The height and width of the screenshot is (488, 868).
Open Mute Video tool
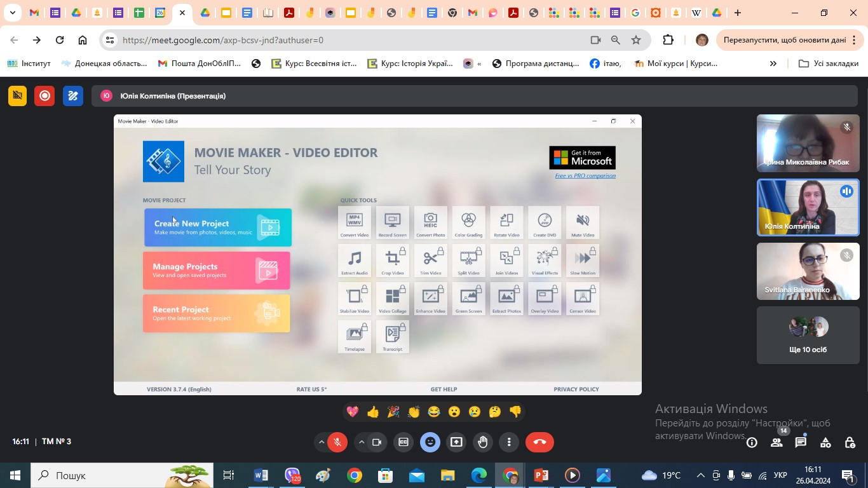tap(583, 222)
